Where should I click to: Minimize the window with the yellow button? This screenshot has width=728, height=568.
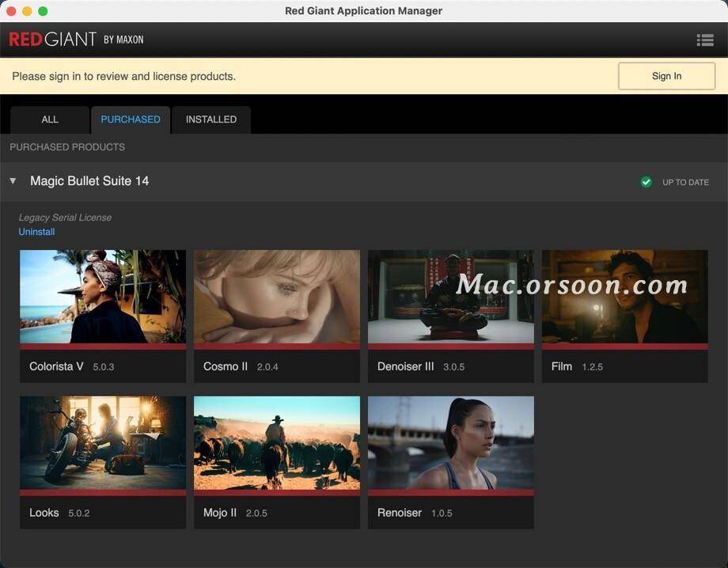pos(27,11)
